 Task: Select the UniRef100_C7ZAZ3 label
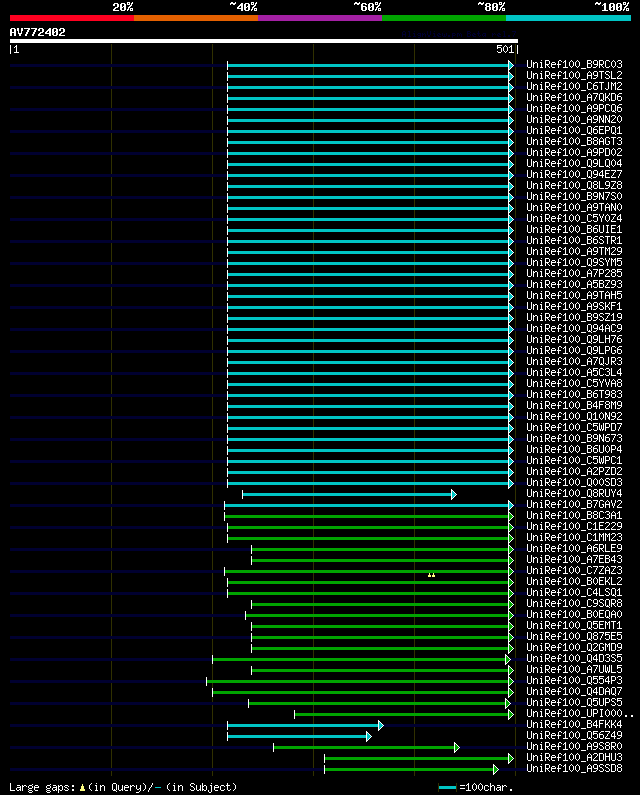coord(574,570)
